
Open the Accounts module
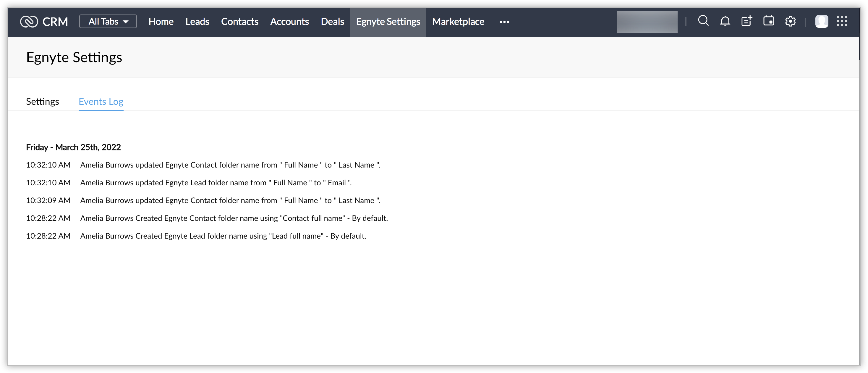click(x=289, y=22)
